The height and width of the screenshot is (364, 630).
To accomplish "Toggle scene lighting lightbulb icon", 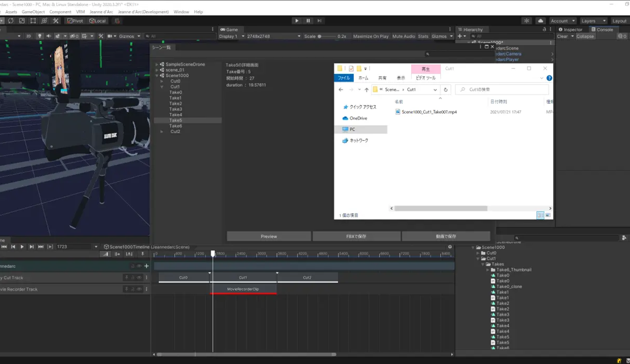I will (x=39, y=36).
